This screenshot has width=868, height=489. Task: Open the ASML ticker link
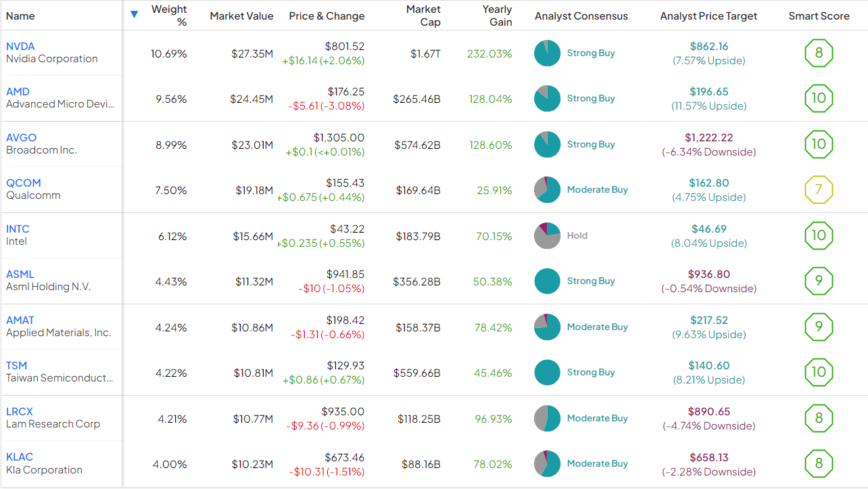click(x=20, y=274)
